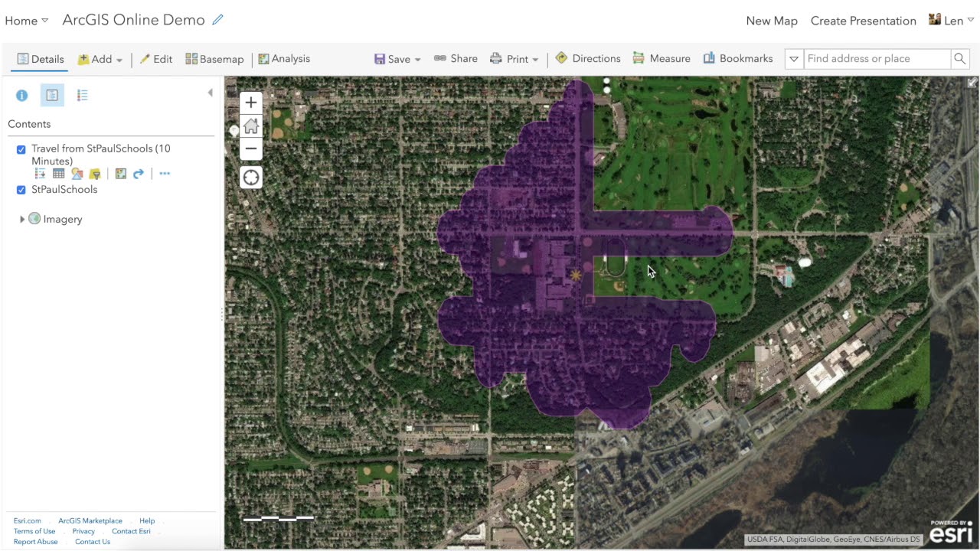980x551 pixels.
Task: Open the Home dropdown menu
Action: (27, 21)
